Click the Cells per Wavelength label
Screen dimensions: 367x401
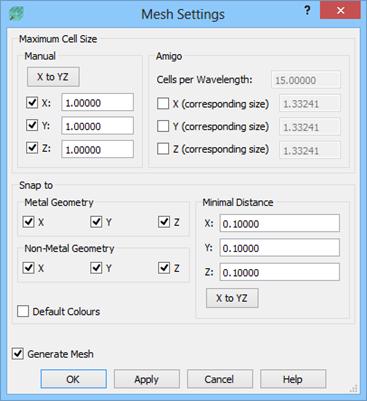coord(204,80)
